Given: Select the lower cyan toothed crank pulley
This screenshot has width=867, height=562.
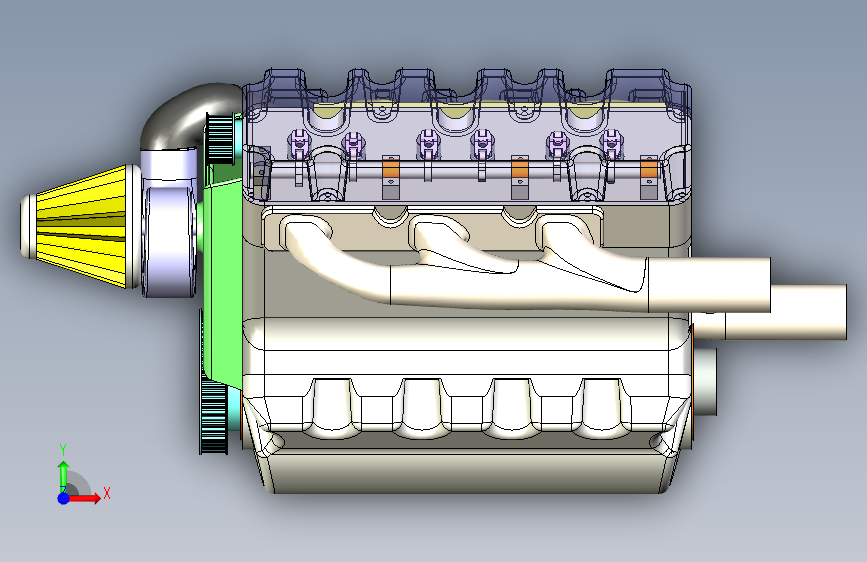Looking at the screenshot, I should [213, 417].
